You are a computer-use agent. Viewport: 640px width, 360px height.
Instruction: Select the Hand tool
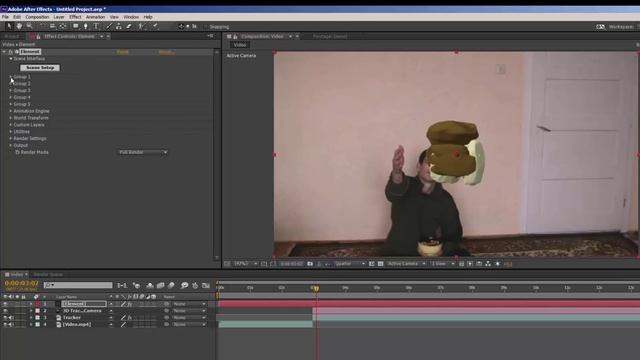tap(19, 26)
